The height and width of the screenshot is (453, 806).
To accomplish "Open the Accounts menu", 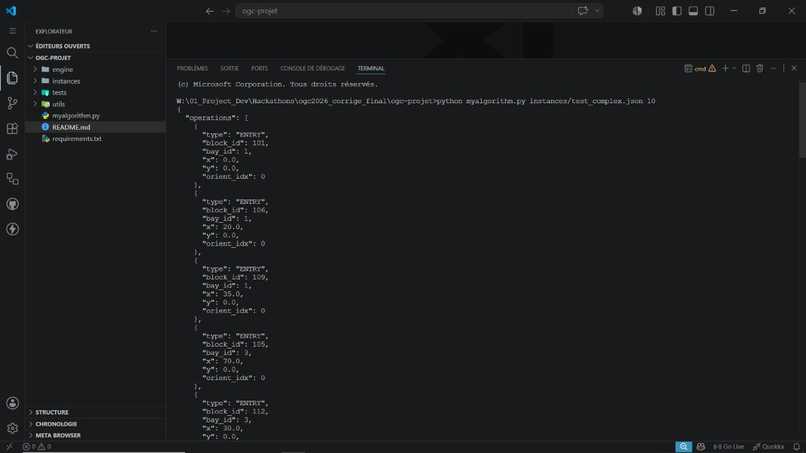I will click(12, 403).
